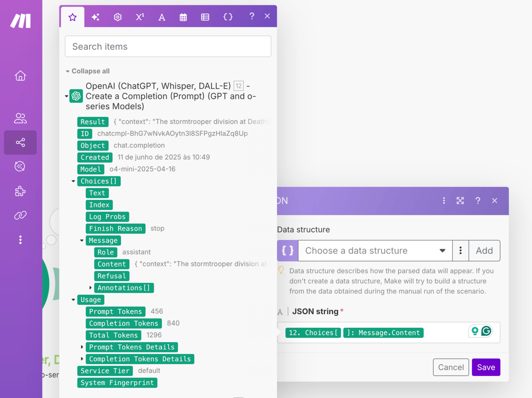Click the JSON string input field
532x398 pixels.
click(389, 332)
